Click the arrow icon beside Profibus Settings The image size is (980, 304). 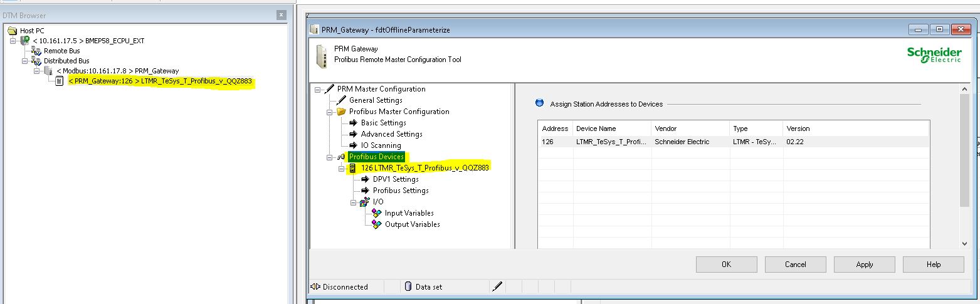[366, 191]
